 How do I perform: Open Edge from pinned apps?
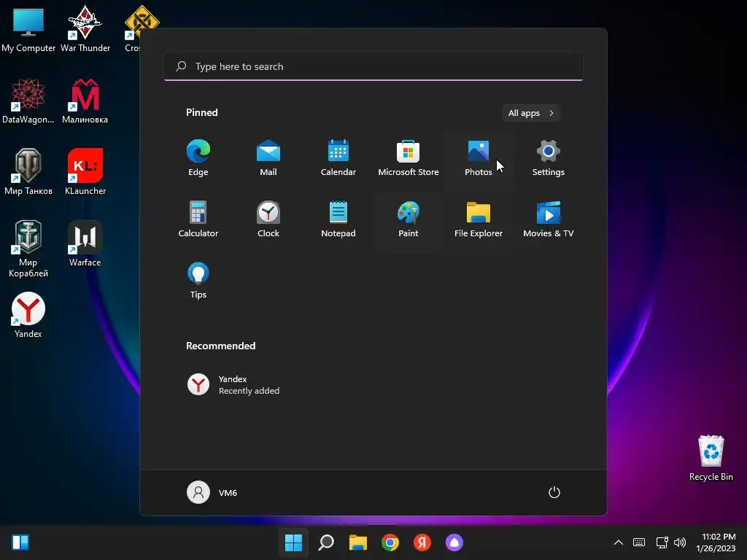pyautogui.click(x=198, y=158)
